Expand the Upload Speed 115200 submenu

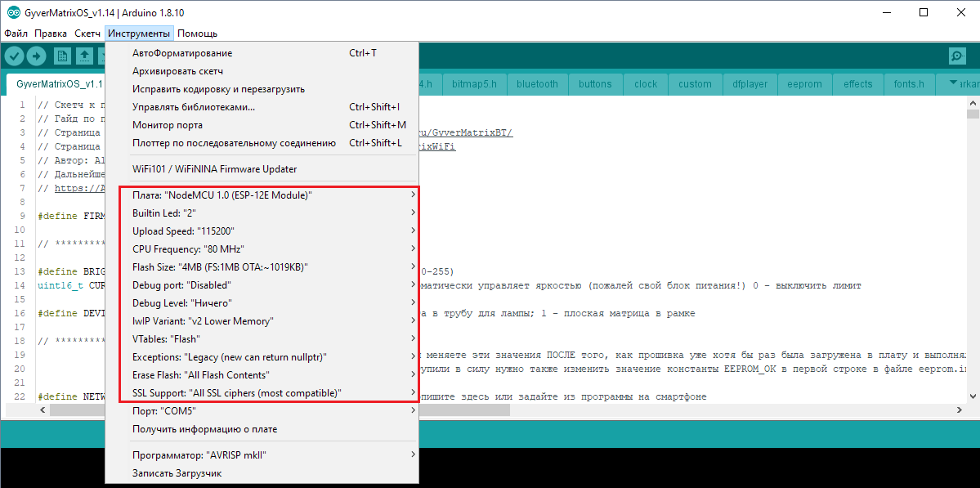click(x=262, y=231)
